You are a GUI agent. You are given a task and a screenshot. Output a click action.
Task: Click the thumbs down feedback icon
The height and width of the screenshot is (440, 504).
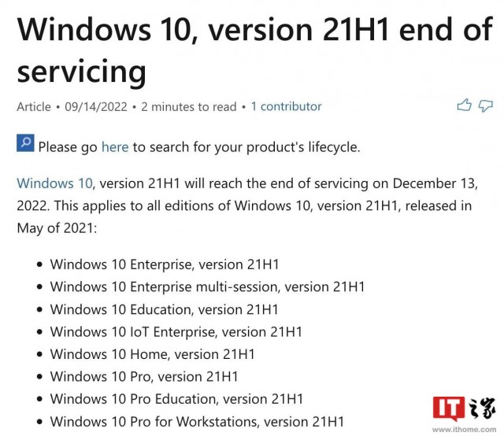[485, 105]
